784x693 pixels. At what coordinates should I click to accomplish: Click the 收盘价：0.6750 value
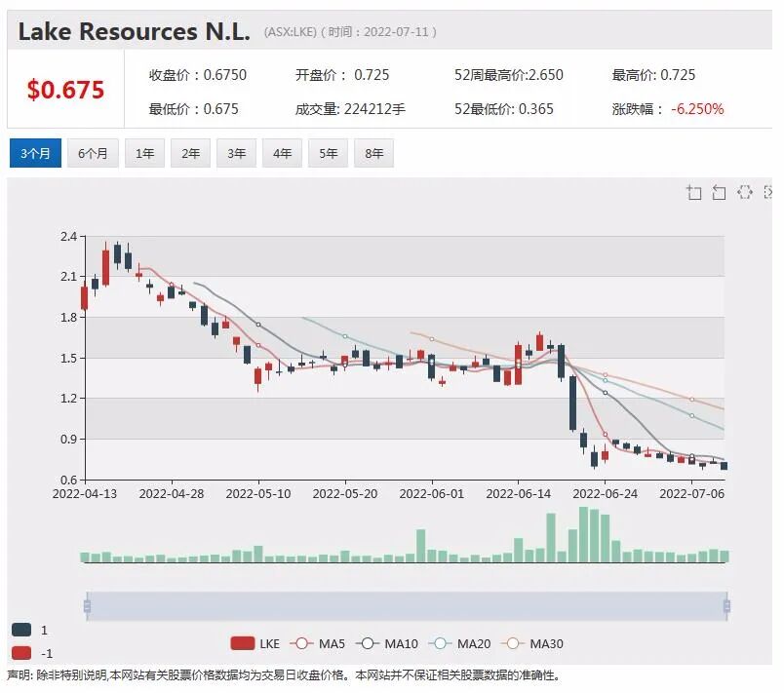point(198,75)
